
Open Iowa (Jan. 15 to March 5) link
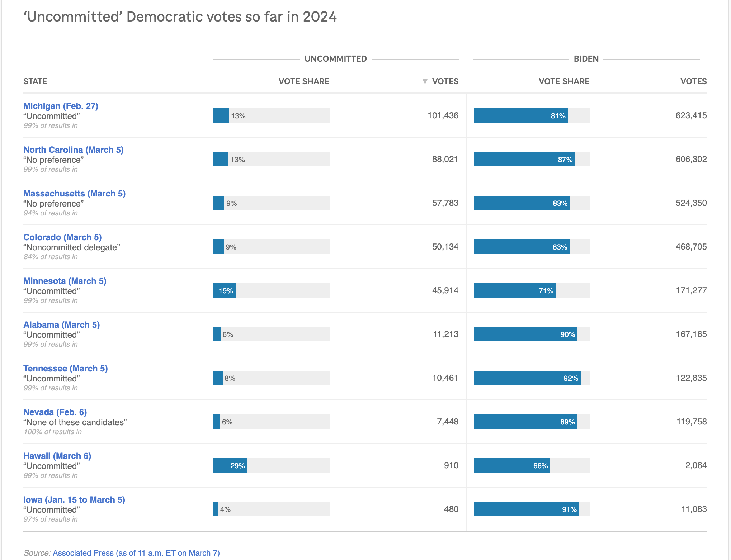(x=74, y=500)
